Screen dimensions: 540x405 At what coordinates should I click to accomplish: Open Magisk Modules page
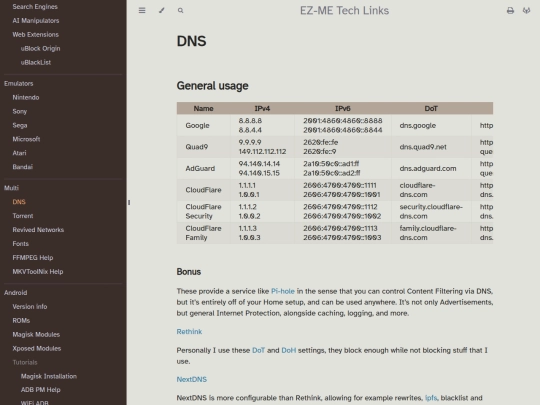(36, 334)
